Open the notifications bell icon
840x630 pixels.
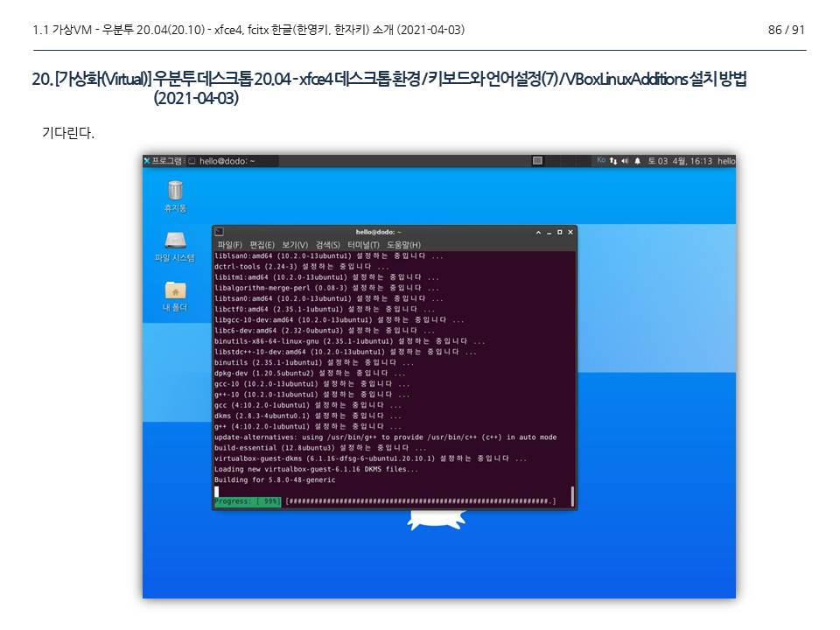[638, 161]
